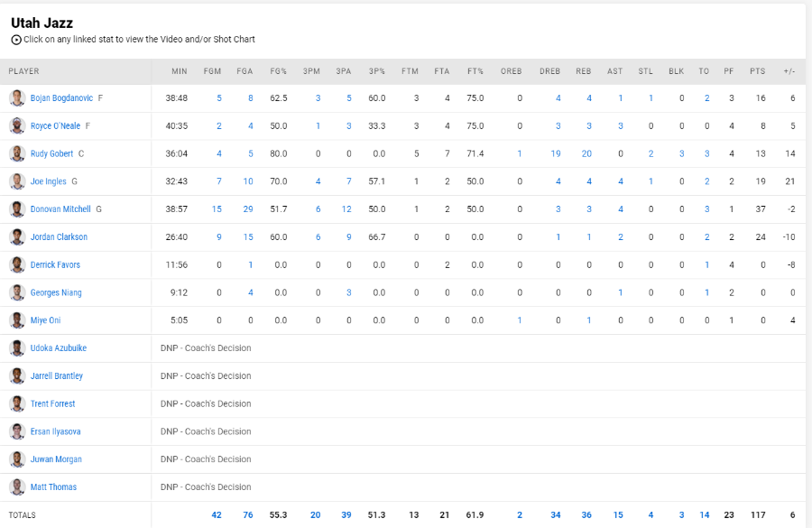Click the PTS column header
The height and width of the screenshot is (528, 812).
(x=758, y=71)
